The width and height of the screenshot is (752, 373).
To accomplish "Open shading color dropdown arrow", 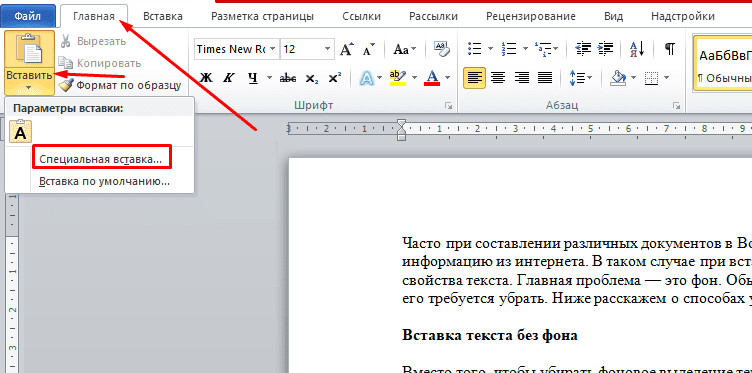I will pyautogui.click(x=634, y=78).
